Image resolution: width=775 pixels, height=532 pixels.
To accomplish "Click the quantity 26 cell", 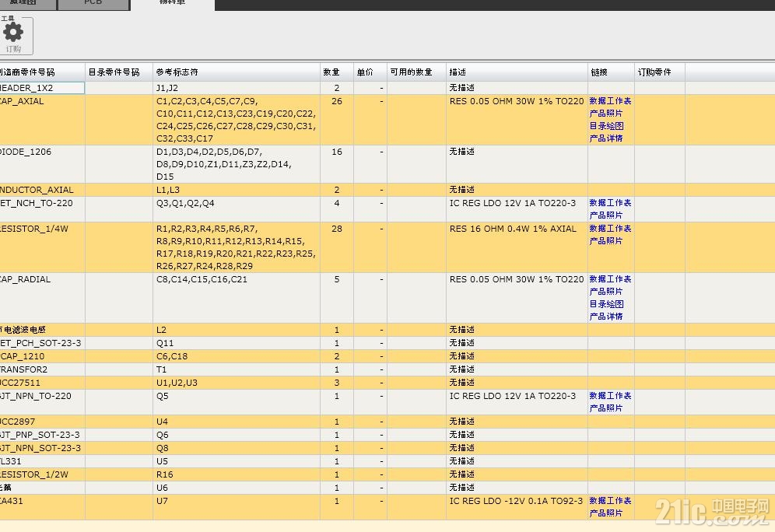I will (337, 120).
